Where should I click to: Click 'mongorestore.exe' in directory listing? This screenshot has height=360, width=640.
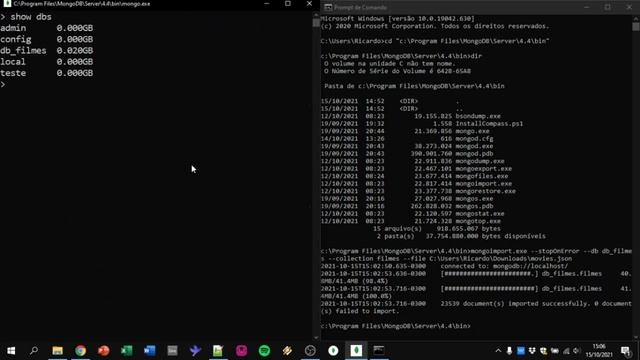pyautogui.click(x=485, y=191)
